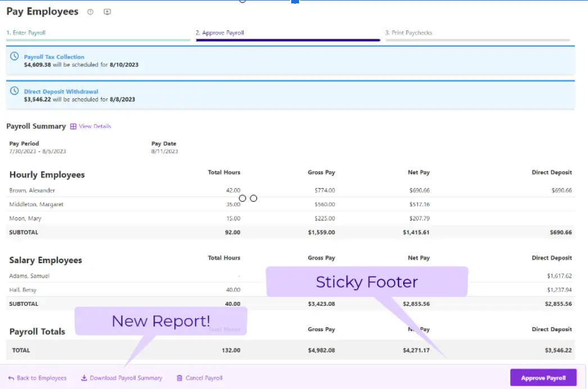Select the Approve Payroll step tab
This screenshot has width=588, height=389.
pyautogui.click(x=220, y=33)
